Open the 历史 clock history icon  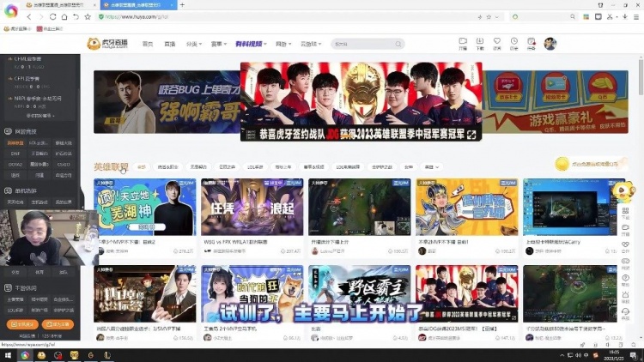click(513, 43)
